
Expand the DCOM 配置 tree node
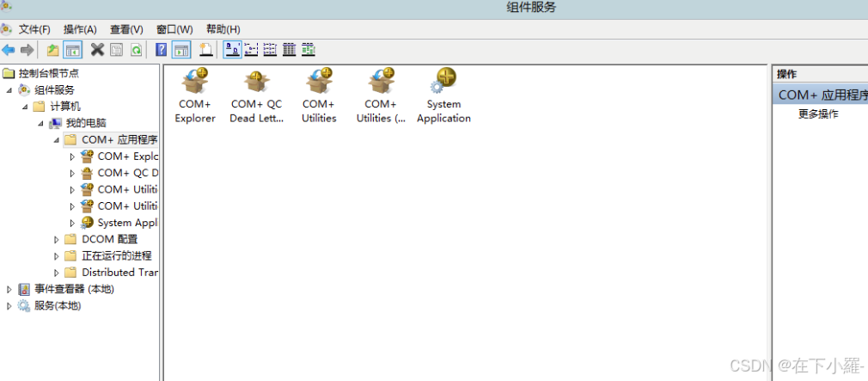click(x=57, y=240)
